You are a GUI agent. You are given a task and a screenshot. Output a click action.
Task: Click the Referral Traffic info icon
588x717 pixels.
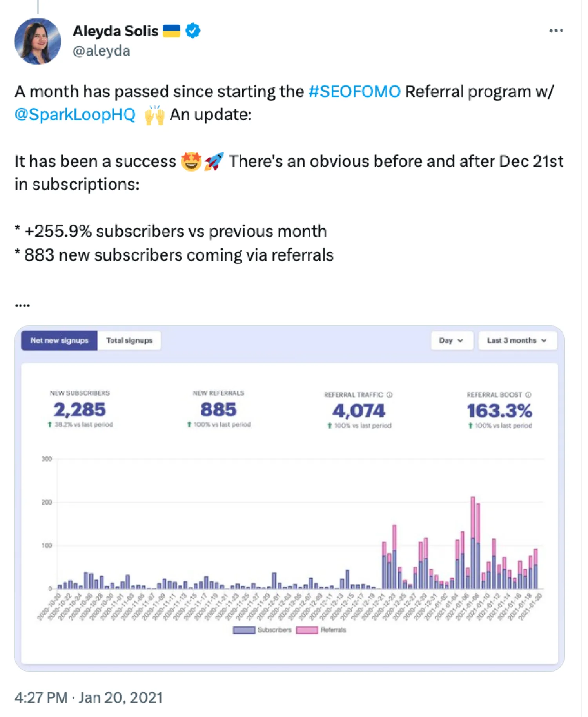click(389, 395)
